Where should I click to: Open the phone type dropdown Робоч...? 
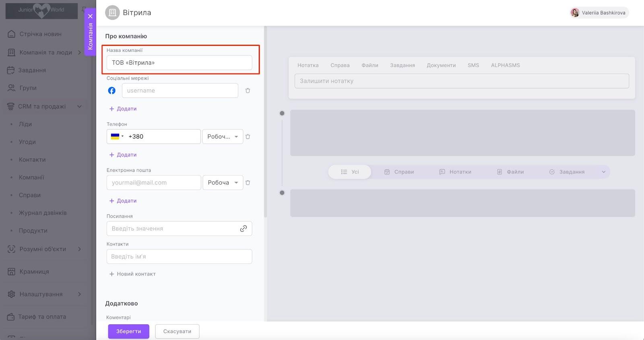coord(223,136)
